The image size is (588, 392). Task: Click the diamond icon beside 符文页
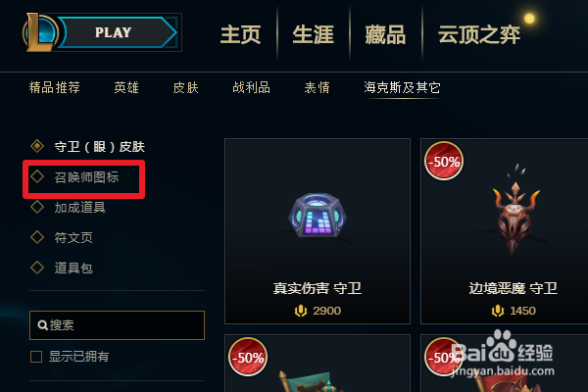coord(37,237)
